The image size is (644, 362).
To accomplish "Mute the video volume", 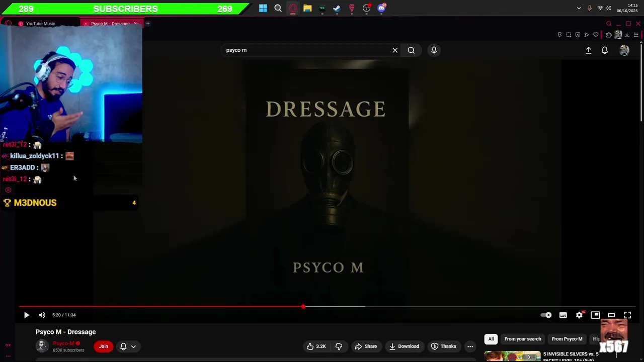I will [42, 315].
